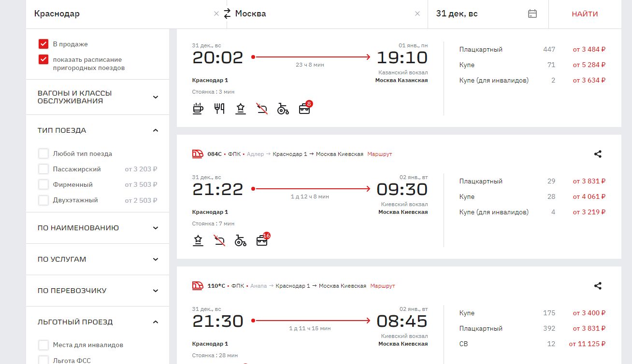Image resolution: width=632 pixels, height=364 pixels.
Task: Open 'Маршрут' link for train 084C
Action: [380, 154]
